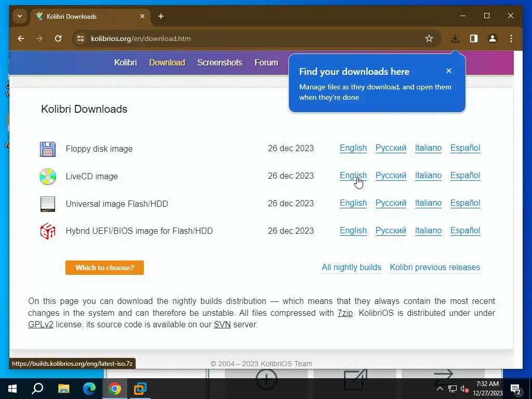Viewport: 532px width, 399px height.
Task: Click the 'LiveCD image' label text
Action: coord(91,177)
